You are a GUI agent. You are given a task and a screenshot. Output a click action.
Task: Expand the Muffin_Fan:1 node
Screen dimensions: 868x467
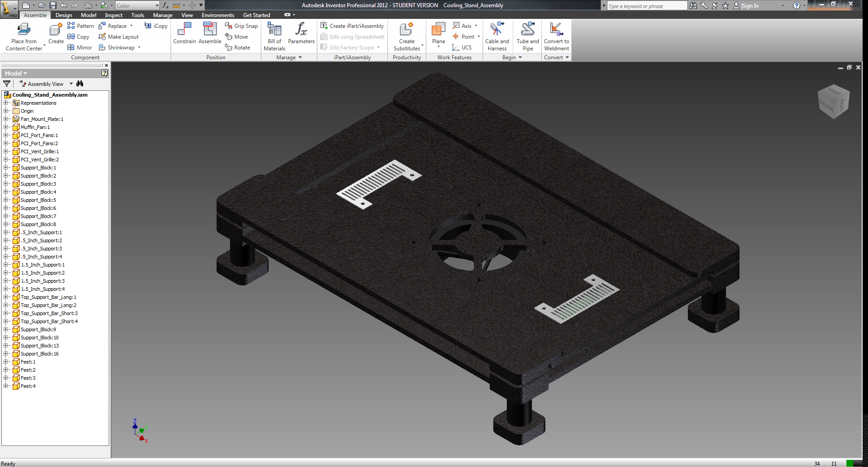pyautogui.click(x=6, y=127)
